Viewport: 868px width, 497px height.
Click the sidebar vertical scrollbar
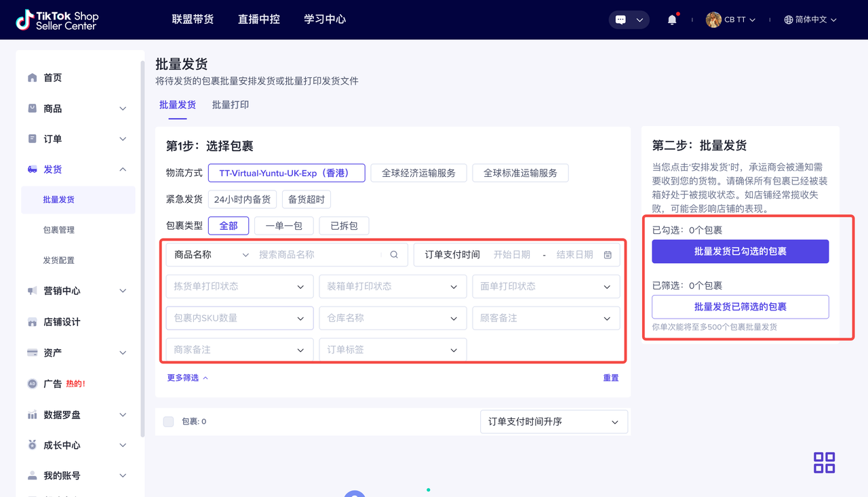pyautogui.click(x=142, y=250)
